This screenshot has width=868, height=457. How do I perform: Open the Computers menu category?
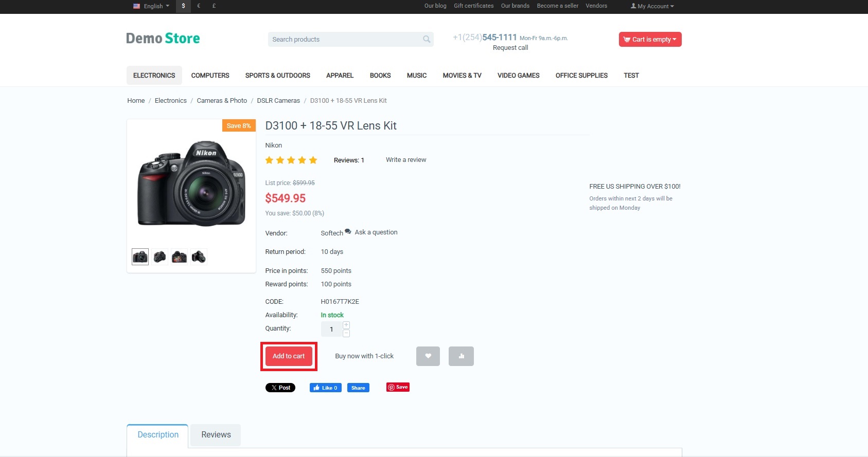point(210,76)
